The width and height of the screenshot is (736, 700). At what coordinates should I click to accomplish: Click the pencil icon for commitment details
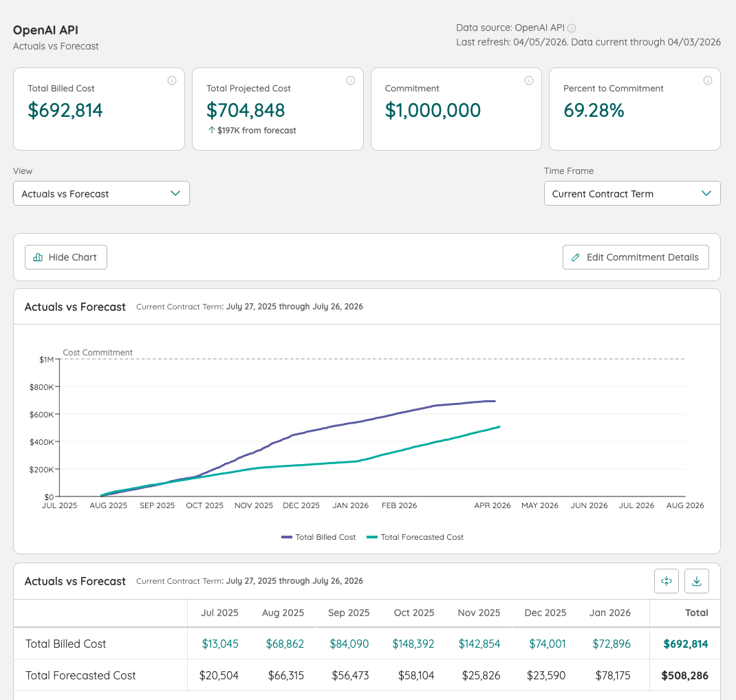(x=576, y=257)
